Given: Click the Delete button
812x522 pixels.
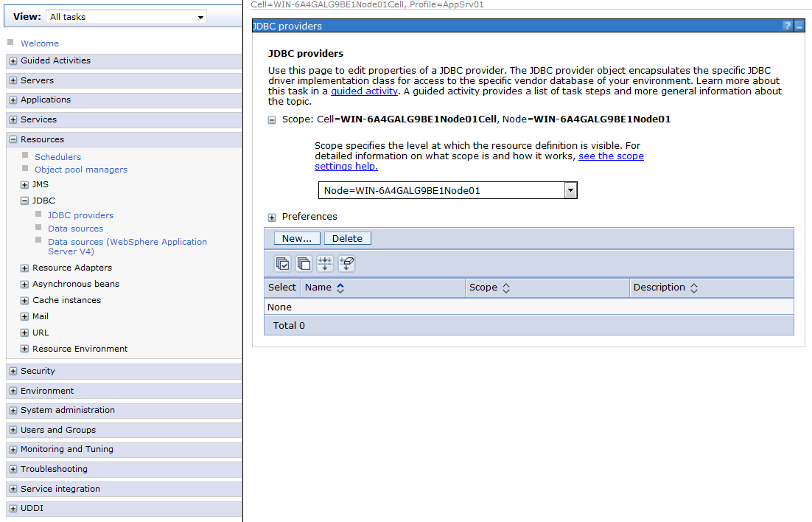Looking at the screenshot, I should coord(347,238).
